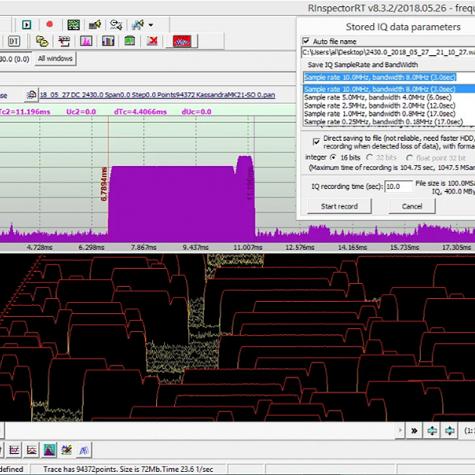Click the green grid display icon
Image resolution: width=475 pixels, height=475 pixels.
(x=73, y=24)
